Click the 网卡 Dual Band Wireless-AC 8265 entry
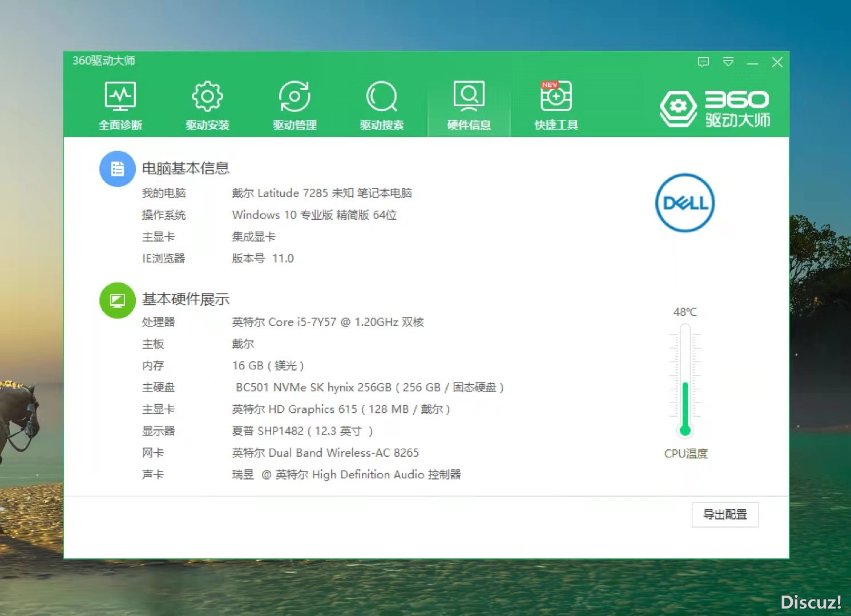 click(325, 453)
